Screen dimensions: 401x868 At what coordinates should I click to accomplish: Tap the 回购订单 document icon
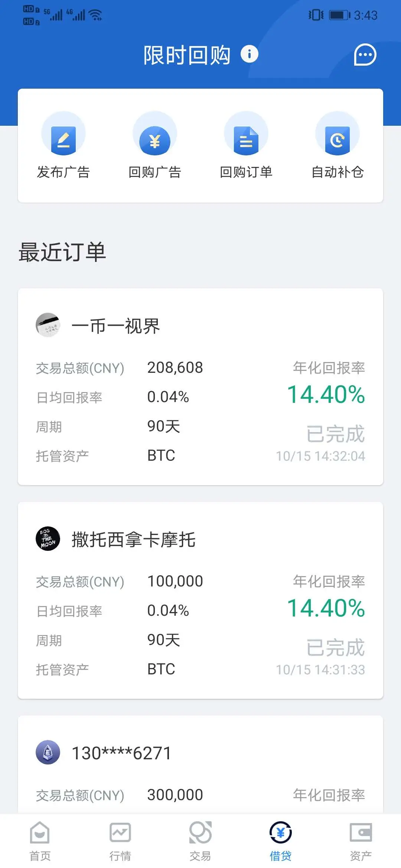246,140
